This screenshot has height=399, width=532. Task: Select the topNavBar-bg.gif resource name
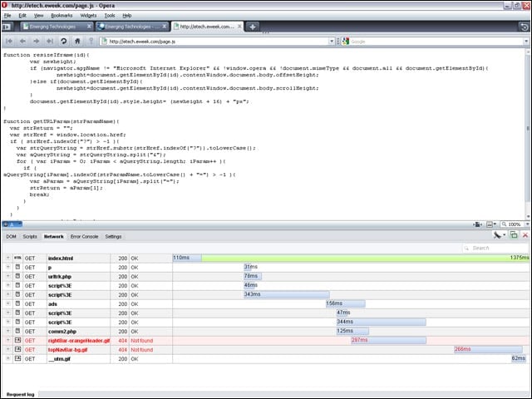[x=68, y=349]
